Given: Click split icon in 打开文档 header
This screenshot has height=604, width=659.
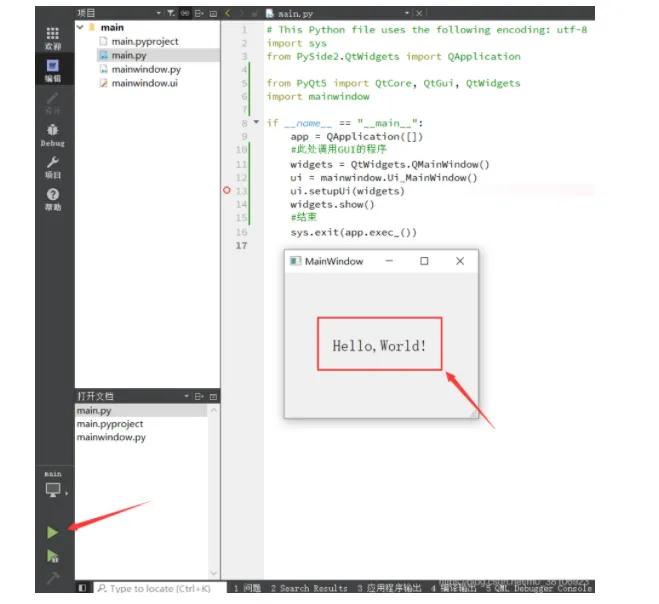Looking at the screenshot, I should tap(199, 396).
